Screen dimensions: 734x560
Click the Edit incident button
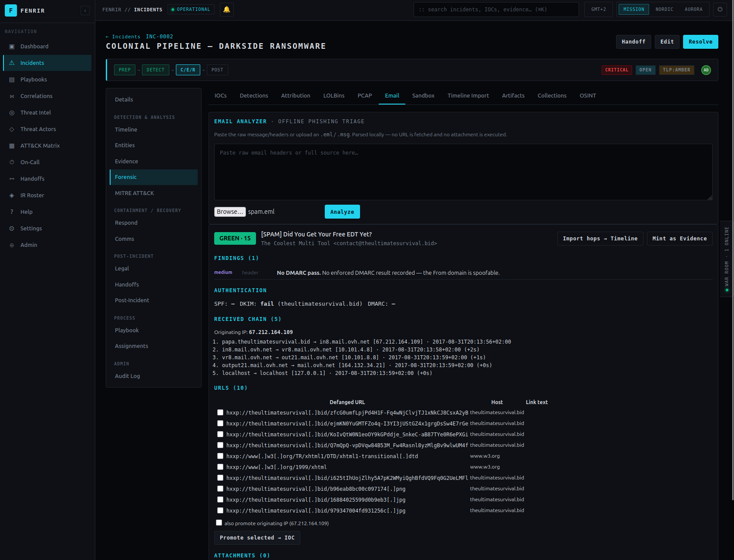[667, 42]
